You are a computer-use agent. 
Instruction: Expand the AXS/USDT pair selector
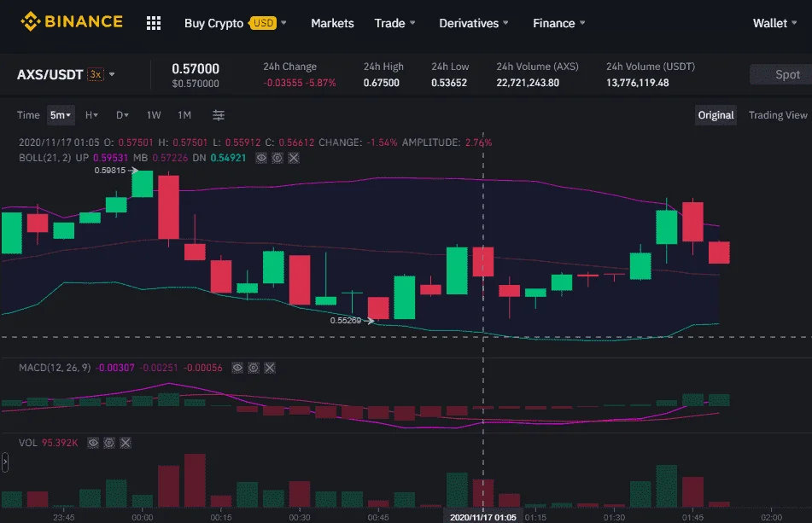coord(112,74)
